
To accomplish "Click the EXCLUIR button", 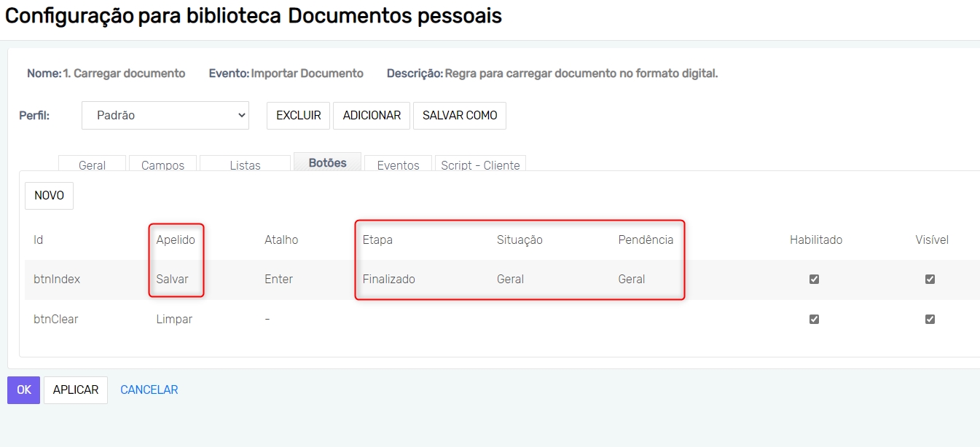I will tap(298, 115).
